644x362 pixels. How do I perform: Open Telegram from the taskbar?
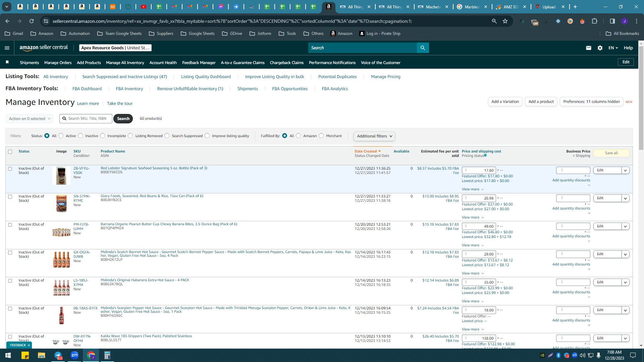(x=58, y=355)
